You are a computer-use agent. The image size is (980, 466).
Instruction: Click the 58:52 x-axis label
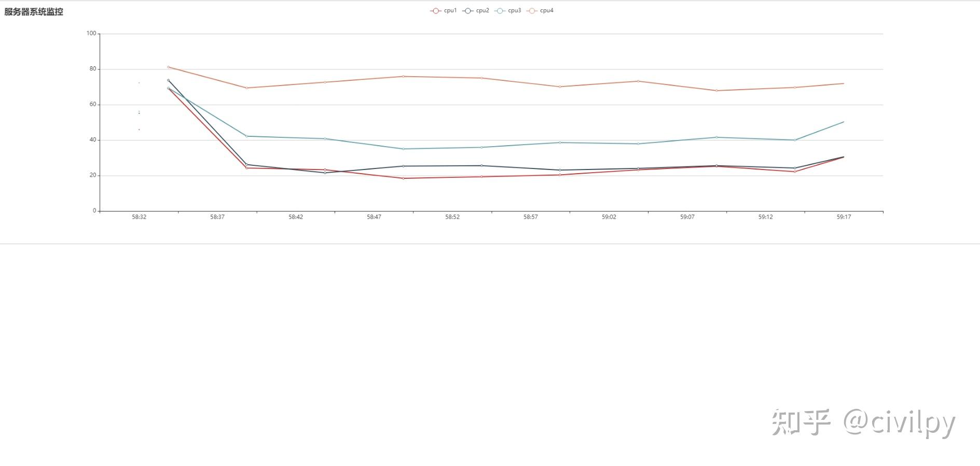(452, 217)
